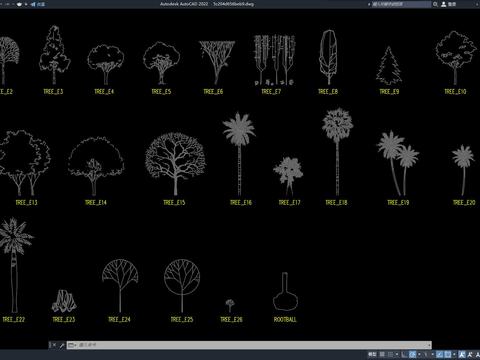
Task: Click the TREE_E26 text label
Action: pyautogui.click(x=231, y=319)
